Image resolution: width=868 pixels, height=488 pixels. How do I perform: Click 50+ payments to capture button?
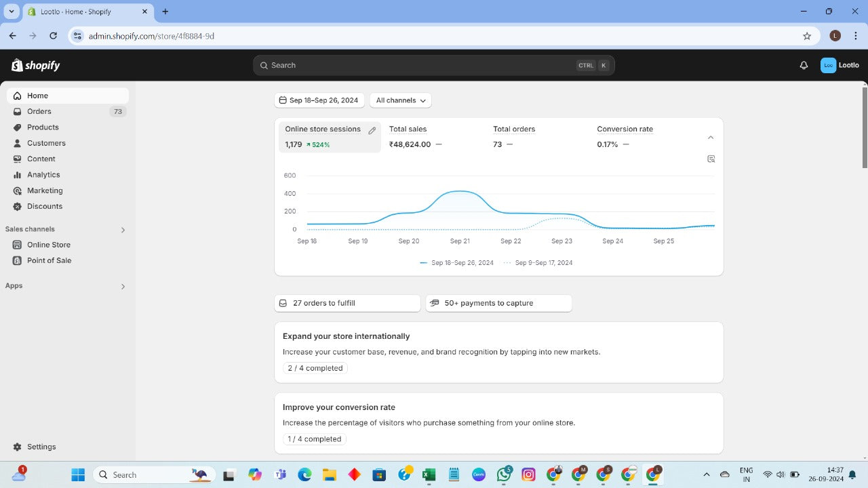pos(498,303)
